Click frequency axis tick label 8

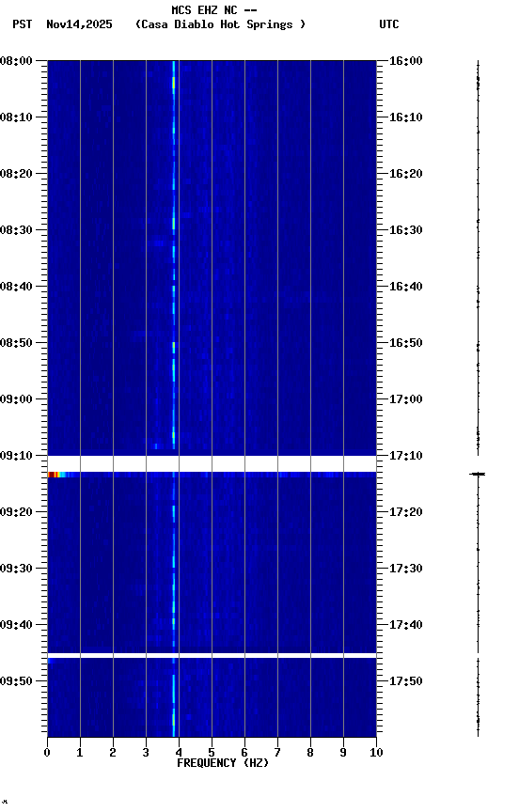(310, 753)
